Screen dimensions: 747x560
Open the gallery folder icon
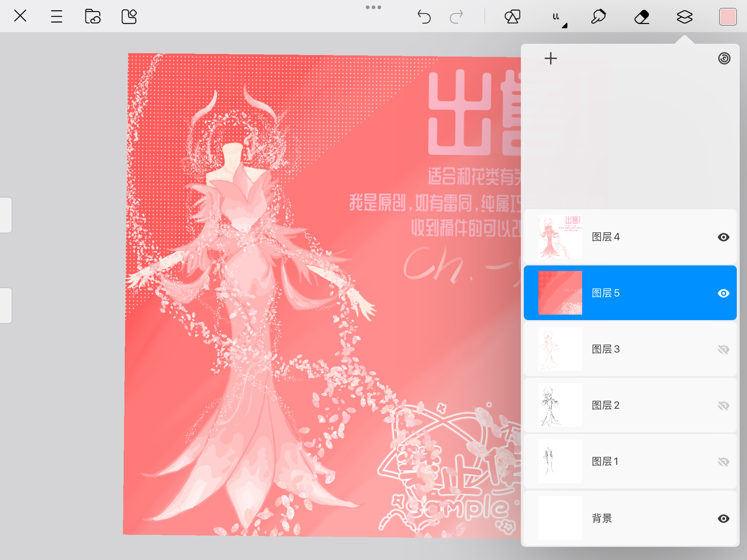click(93, 17)
